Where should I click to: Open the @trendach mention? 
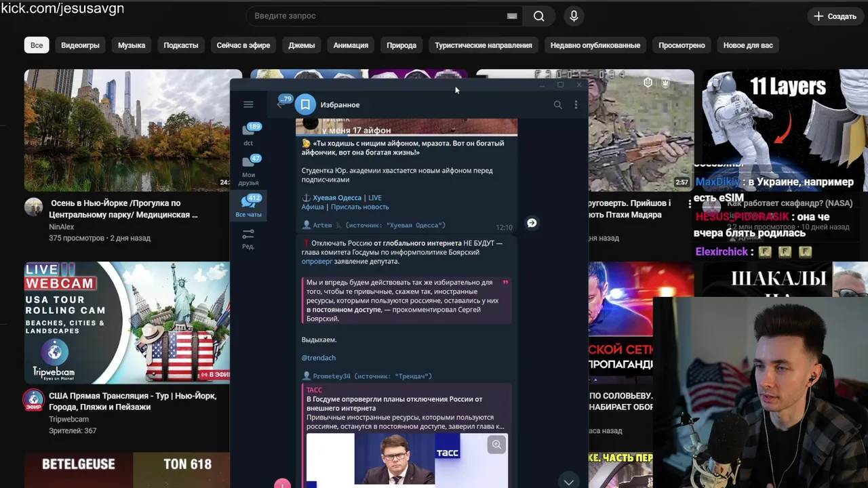[319, 357]
